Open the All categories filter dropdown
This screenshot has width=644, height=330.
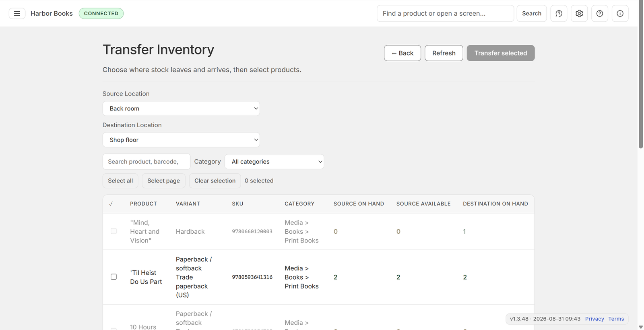coord(274,162)
